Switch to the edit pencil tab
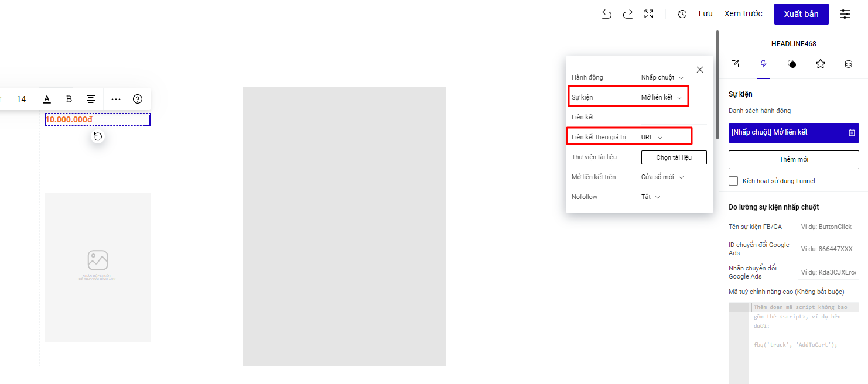The width and height of the screenshot is (868, 384). pyautogui.click(x=735, y=64)
